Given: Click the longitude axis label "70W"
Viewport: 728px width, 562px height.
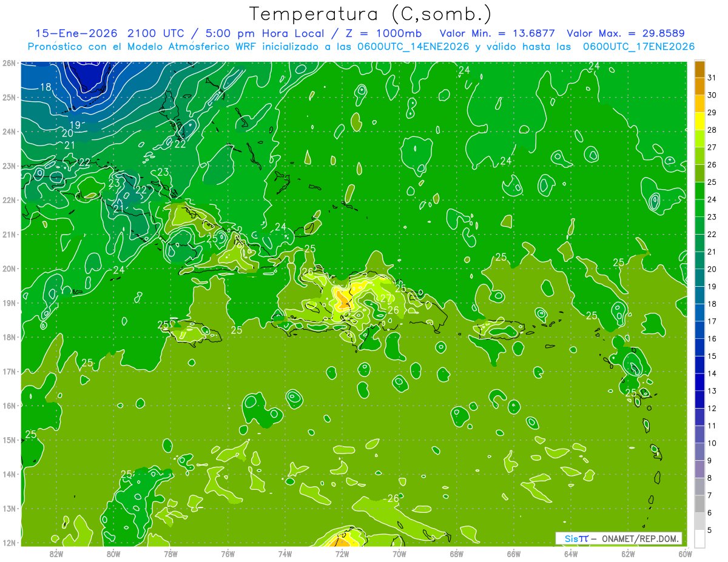Looking at the screenshot, I should tap(399, 554).
